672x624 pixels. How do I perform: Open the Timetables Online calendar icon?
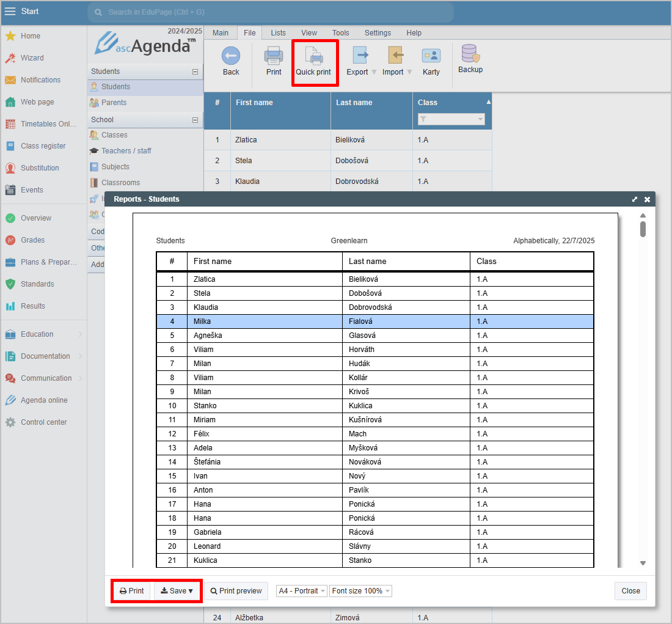coord(10,124)
